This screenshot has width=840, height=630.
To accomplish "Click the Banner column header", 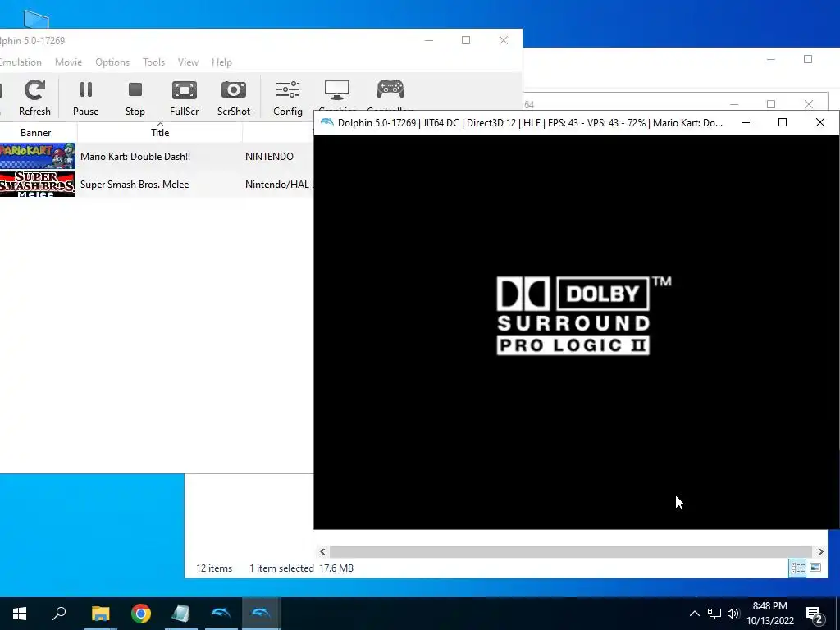I will 36,132.
